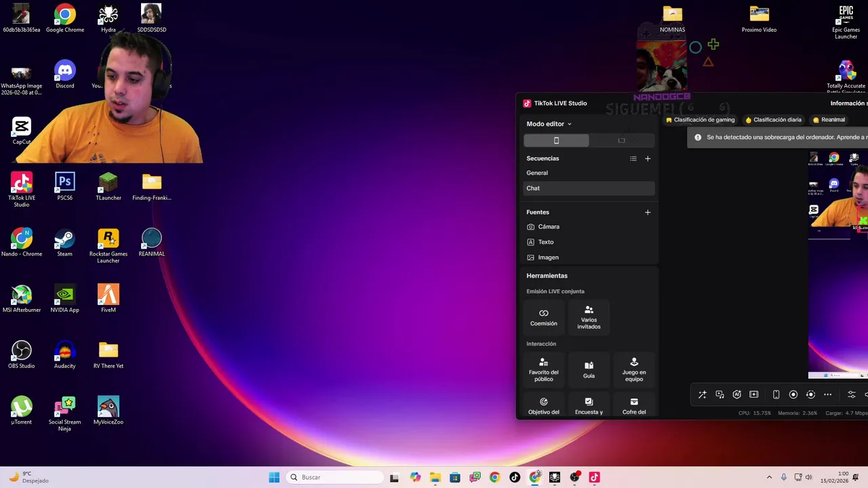
Task: Open the Proximo Video folder
Action: point(759,19)
